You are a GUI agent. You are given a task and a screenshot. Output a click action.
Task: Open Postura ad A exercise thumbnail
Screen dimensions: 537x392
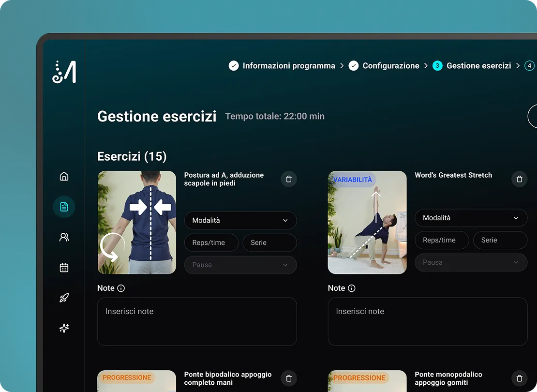pyautogui.click(x=136, y=223)
